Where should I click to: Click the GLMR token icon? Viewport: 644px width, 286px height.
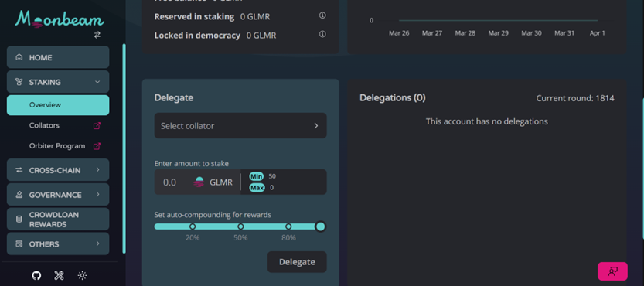[x=199, y=182]
